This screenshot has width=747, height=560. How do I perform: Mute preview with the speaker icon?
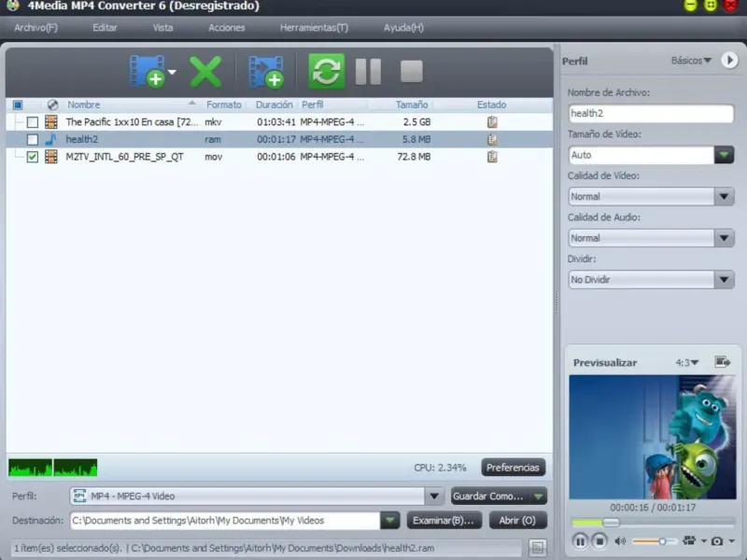[x=620, y=541]
